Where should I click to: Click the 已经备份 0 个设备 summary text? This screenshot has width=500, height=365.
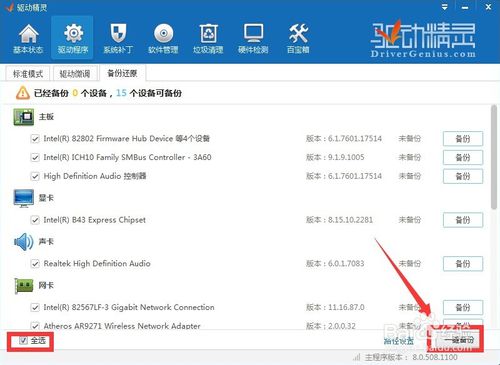[70, 93]
